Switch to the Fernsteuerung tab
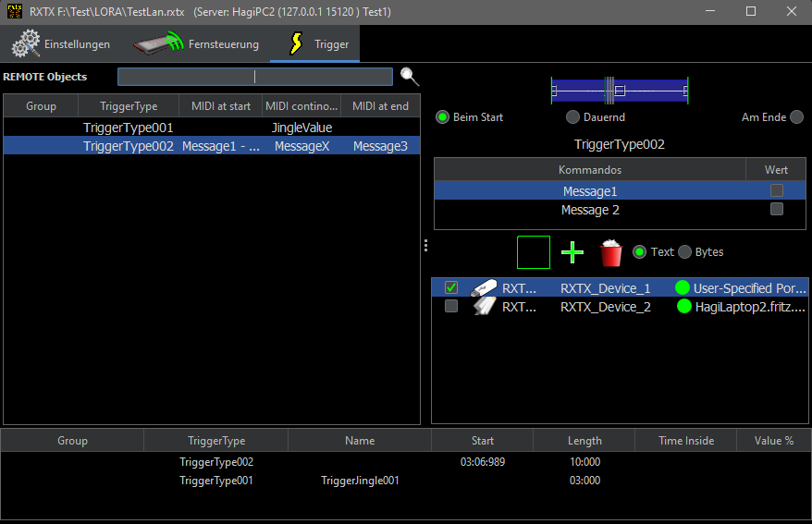812x524 pixels. click(x=196, y=44)
